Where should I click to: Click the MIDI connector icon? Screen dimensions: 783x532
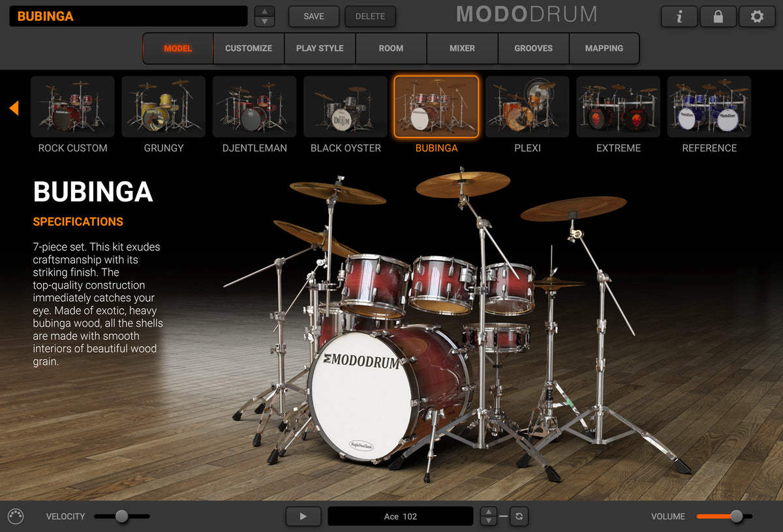point(16,516)
